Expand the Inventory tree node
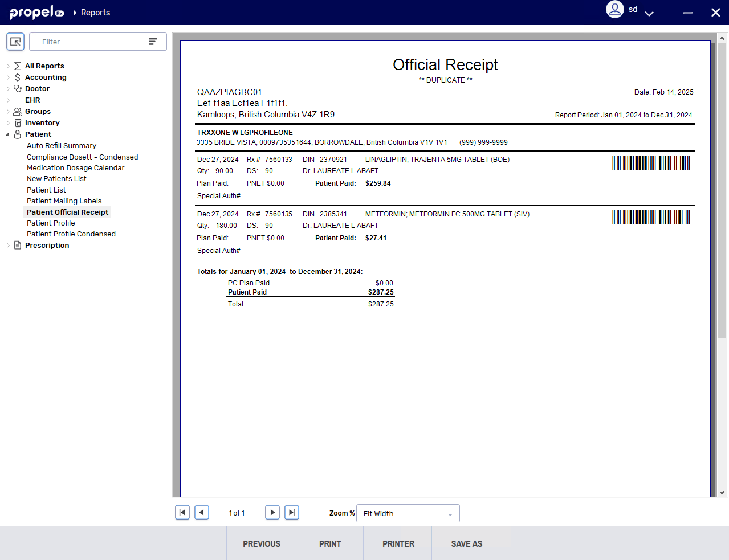The width and height of the screenshot is (729, 560). (8, 123)
